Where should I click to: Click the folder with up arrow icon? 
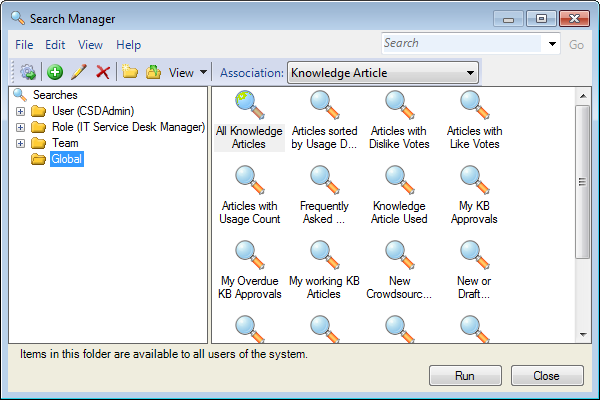pos(153,72)
